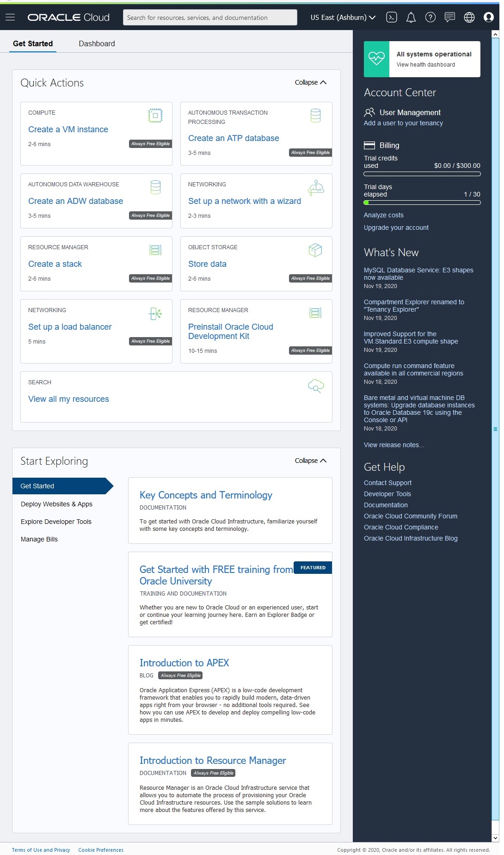Click the scrollbar down arrow

click(495, 838)
